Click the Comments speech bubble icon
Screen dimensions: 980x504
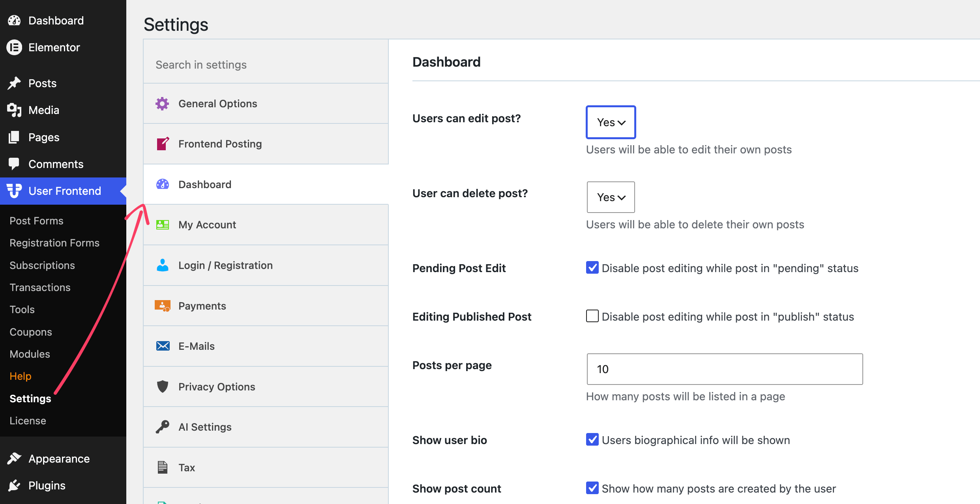click(x=14, y=164)
